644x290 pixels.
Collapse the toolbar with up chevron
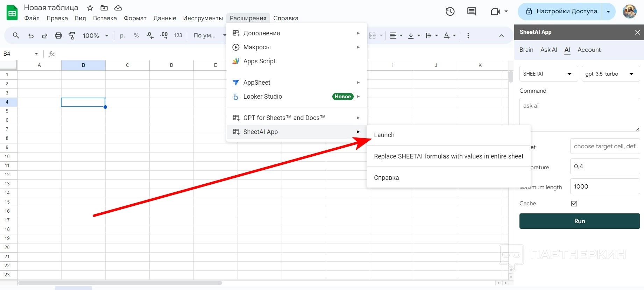(x=501, y=36)
